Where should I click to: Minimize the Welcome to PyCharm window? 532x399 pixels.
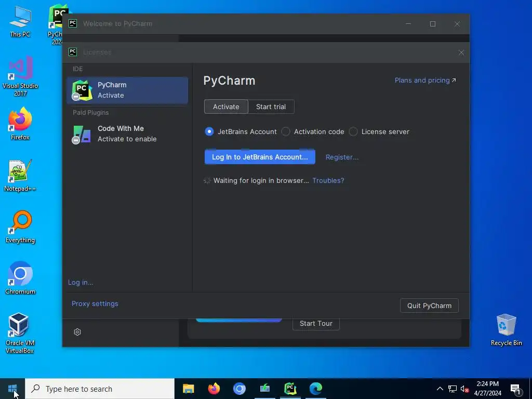point(408,24)
